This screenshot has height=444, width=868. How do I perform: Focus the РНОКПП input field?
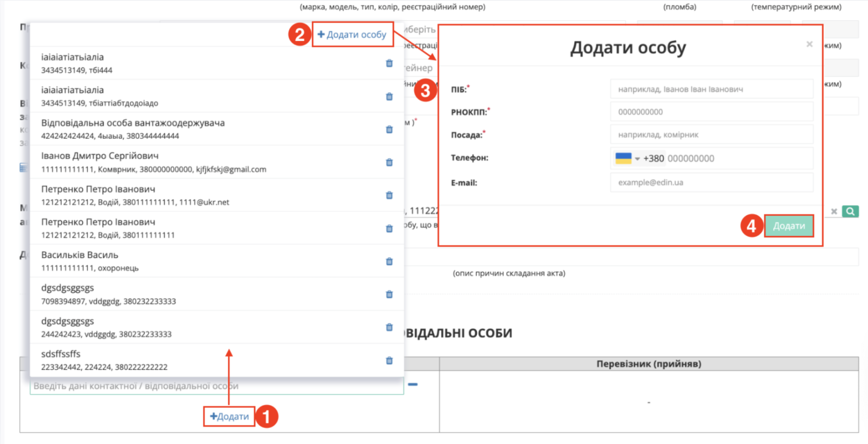click(711, 112)
